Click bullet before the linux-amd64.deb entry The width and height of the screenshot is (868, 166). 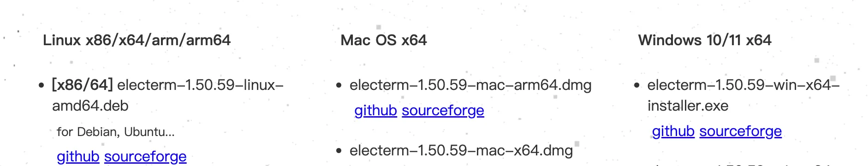[42, 85]
